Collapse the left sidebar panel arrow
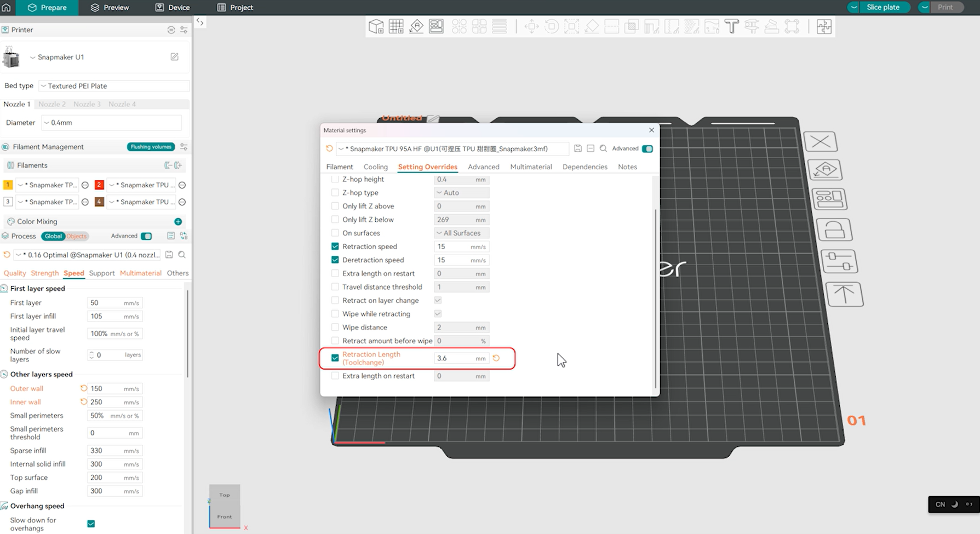Screen dimensions: 980x534 coord(200,22)
